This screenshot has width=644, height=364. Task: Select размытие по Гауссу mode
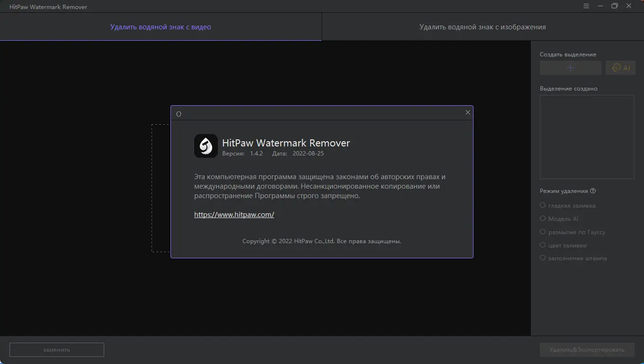tap(572, 232)
